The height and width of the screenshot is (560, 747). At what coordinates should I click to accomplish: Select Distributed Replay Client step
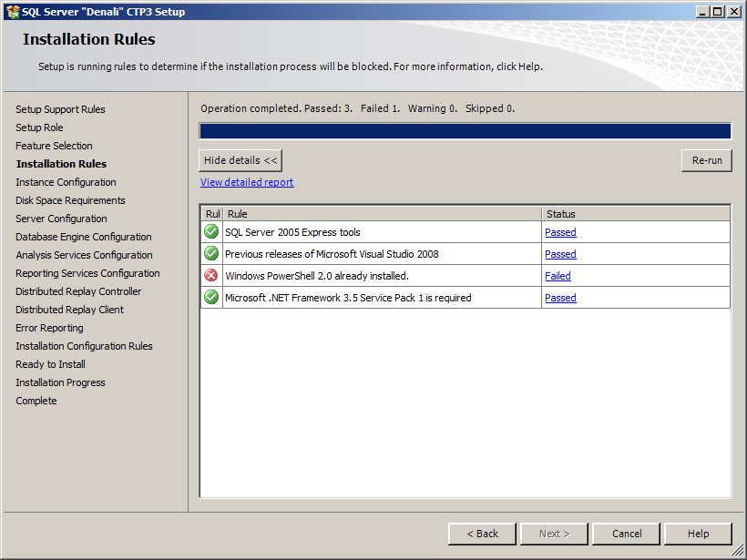69,310
